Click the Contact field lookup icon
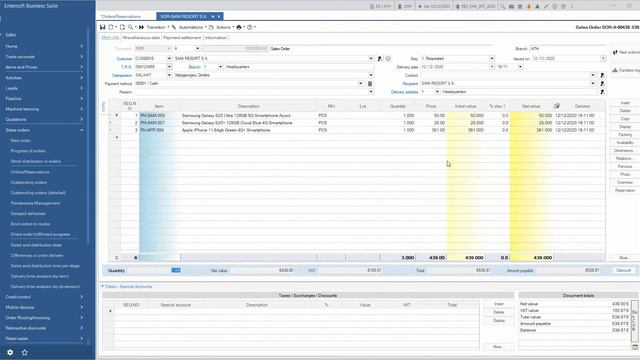This screenshot has width=640, height=360. 602,76
